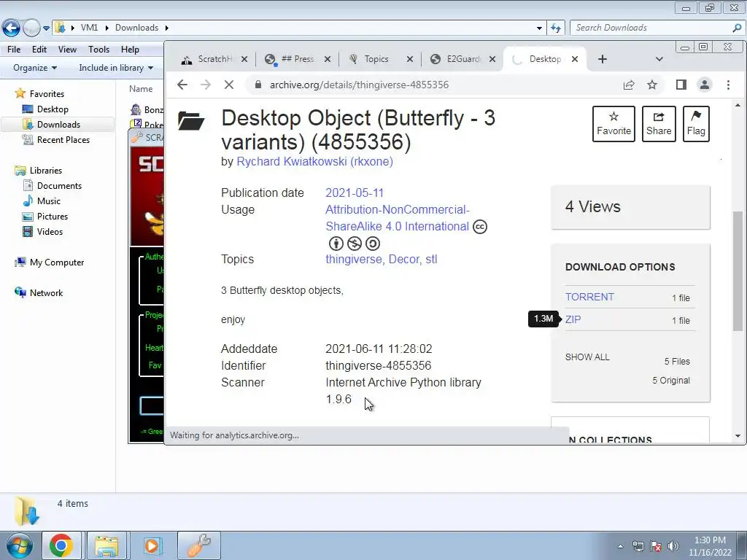Open the Chrome side panel icon
Image resolution: width=747 pixels, height=560 pixels.
coord(681,85)
